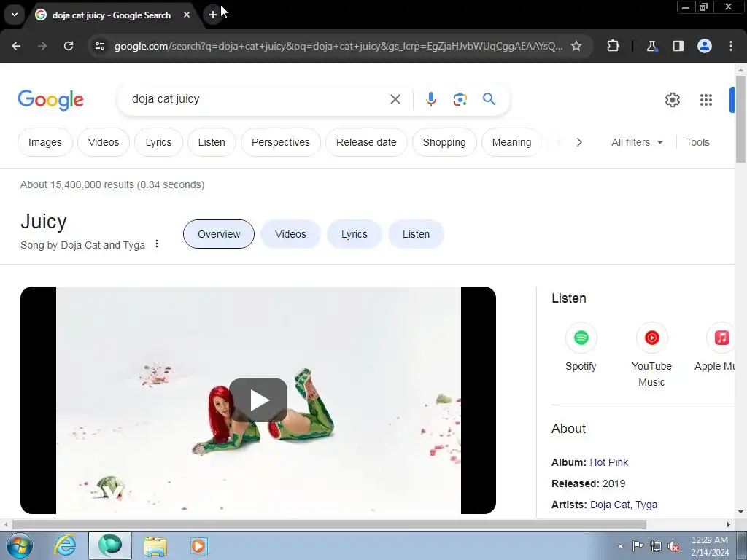Open Google apps grid

[x=705, y=99]
